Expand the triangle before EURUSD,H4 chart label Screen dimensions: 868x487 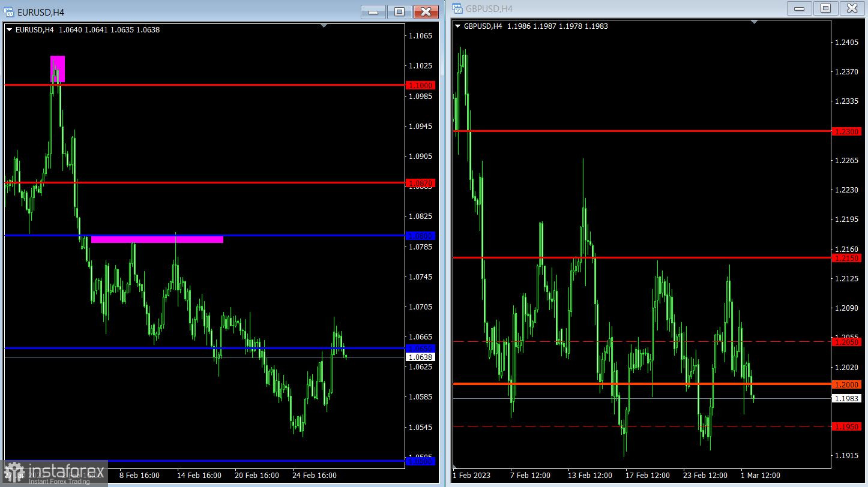coord(9,29)
